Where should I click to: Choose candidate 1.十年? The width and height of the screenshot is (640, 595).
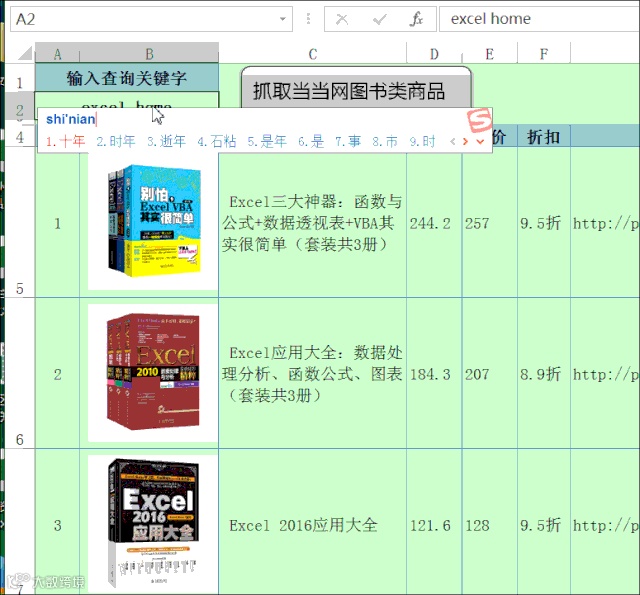pos(65,141)
